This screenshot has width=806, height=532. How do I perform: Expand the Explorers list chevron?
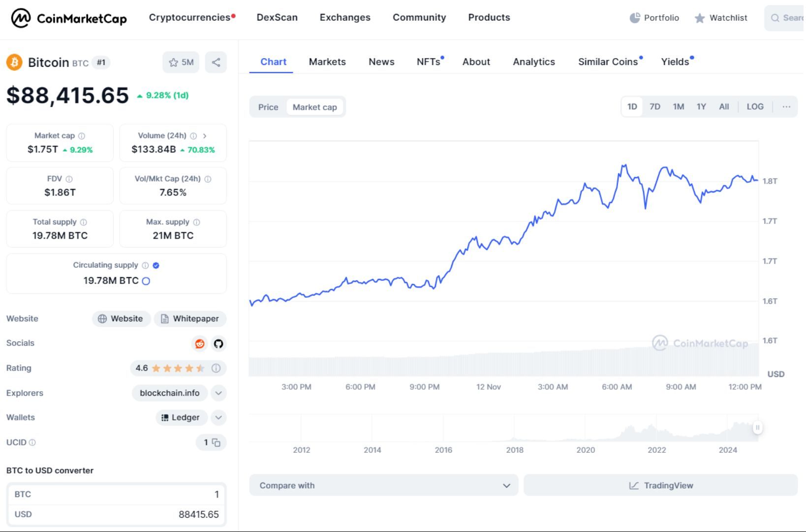[218, 393]
